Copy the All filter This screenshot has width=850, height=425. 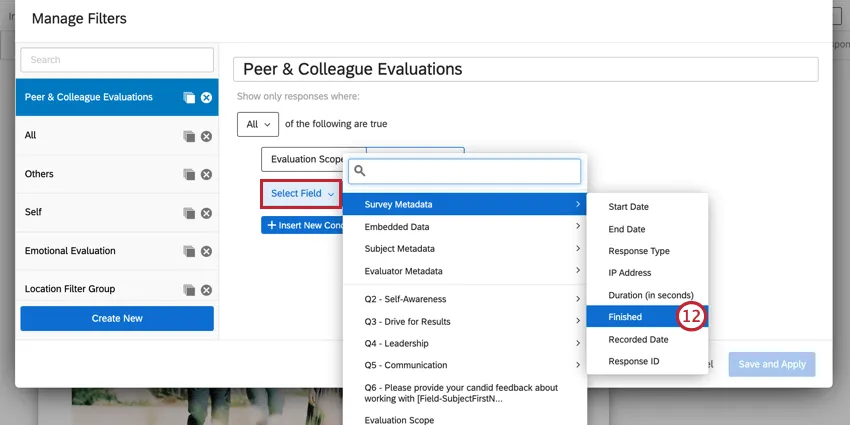189,136
